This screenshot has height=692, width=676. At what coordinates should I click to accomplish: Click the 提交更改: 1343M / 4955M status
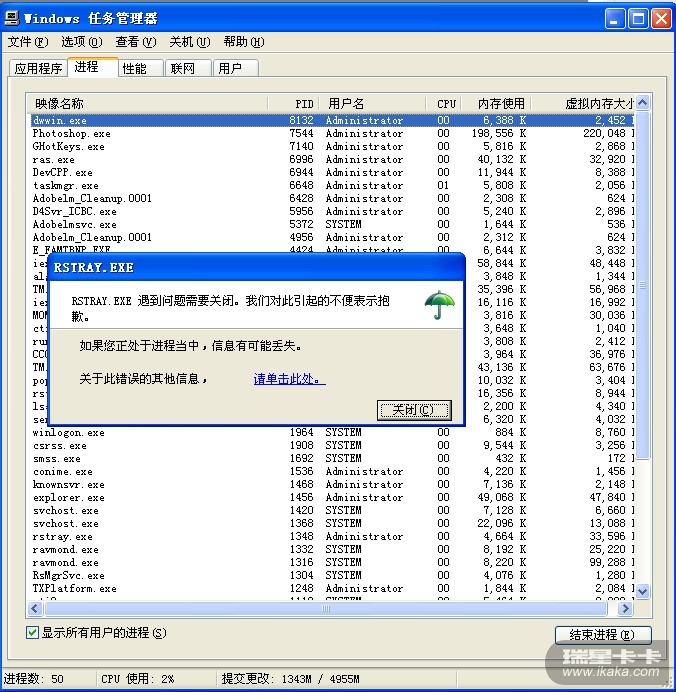[290, 679]
